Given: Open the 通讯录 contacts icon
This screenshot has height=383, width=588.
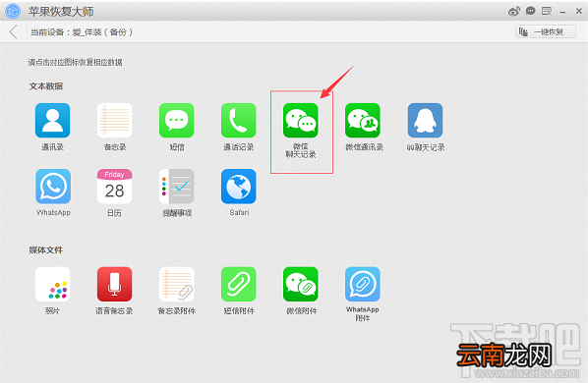Looking at the screenshot, I should [x=52, y=121].
